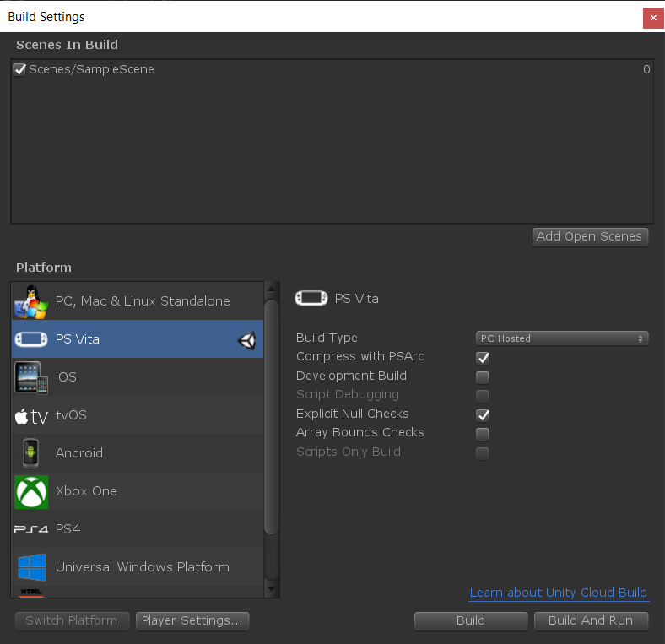Click the Scenes/SampleScene entry text
The width and height of the screenshot is (665, 644).
(91, 69)
